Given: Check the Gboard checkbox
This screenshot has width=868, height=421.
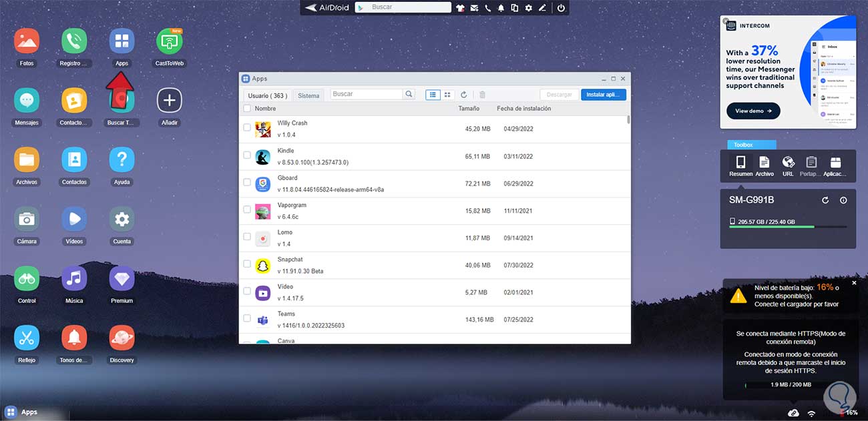Looking at the screenshot, I should tap(247, 182).
